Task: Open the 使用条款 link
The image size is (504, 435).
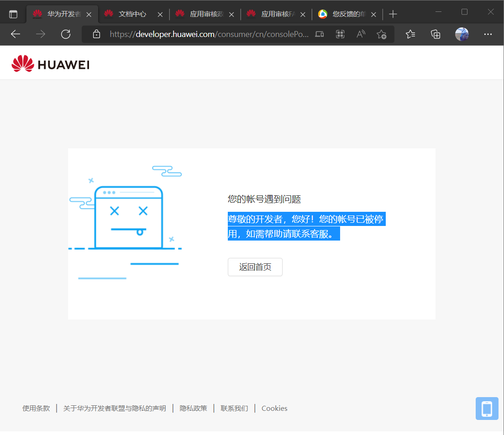Action: click(36, 409)
